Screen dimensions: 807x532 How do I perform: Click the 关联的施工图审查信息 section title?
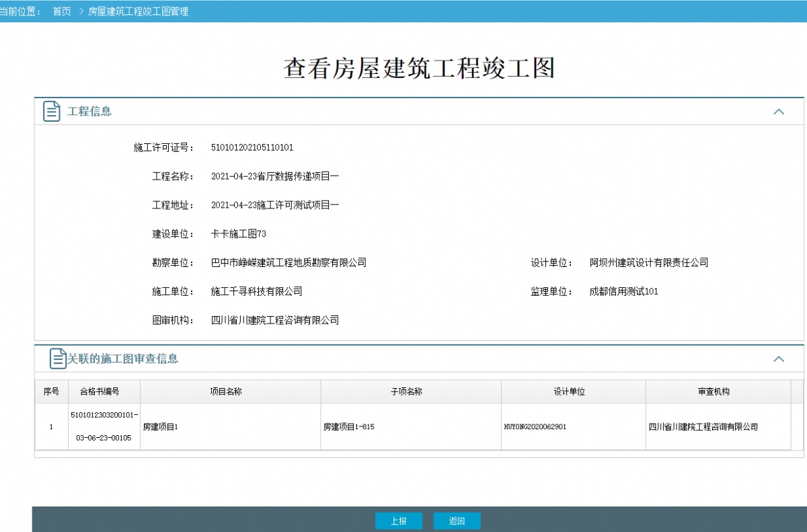pyautogui.click(x=123, y=359)
